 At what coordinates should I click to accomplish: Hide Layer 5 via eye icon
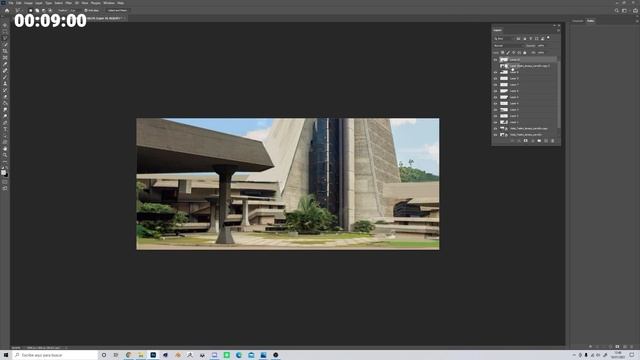coord(495,97)
